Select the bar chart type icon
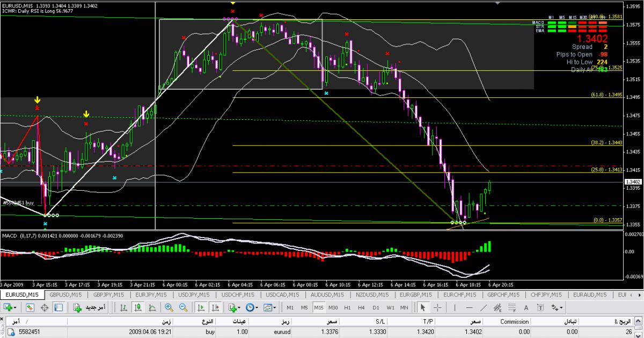644x338 pixels. (123, 307)
